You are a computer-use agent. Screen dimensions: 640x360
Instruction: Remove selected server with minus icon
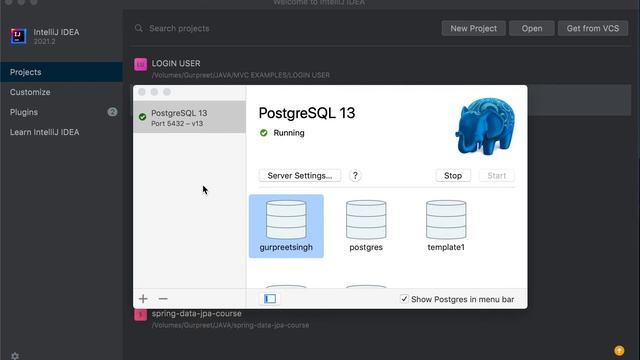click(163, 299)
